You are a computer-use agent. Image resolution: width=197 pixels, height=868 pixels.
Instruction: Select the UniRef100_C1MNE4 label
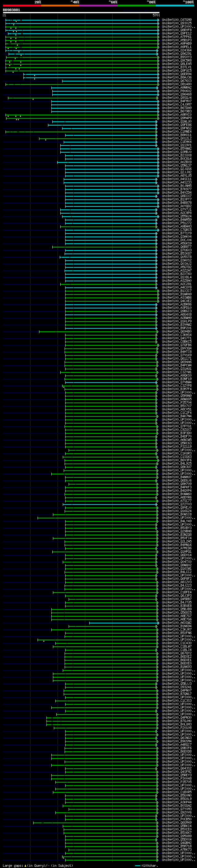coord(177,131)
